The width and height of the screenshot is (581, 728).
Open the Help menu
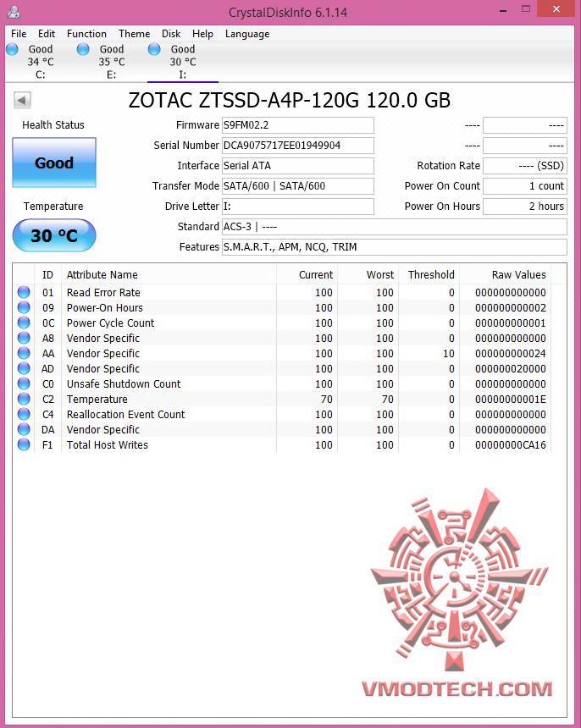click(x=202, y=34)
